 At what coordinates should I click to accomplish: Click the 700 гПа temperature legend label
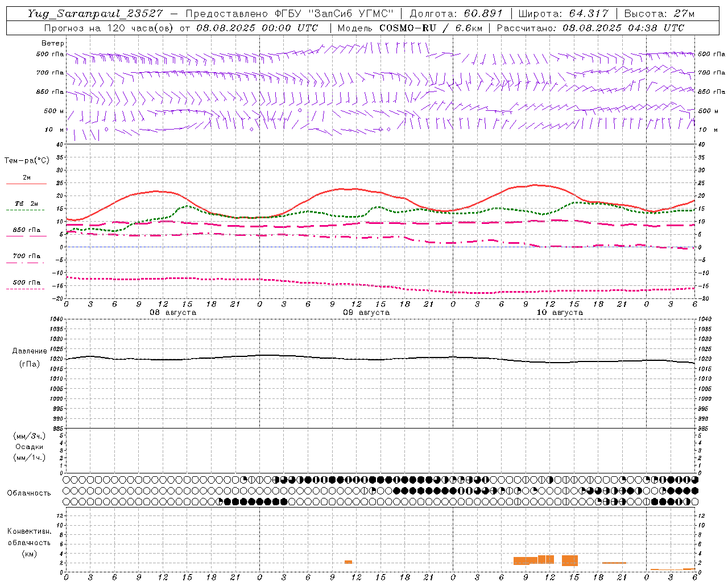click(x=26, y=256)
